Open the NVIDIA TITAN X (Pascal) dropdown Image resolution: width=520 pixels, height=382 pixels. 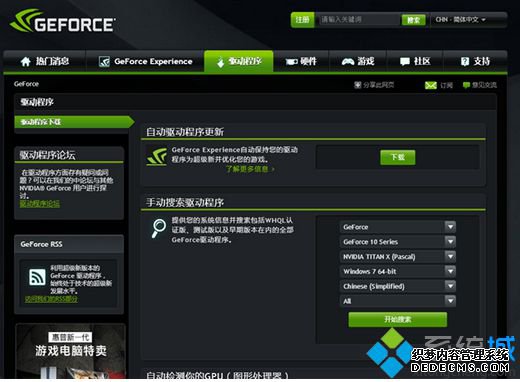398,257
